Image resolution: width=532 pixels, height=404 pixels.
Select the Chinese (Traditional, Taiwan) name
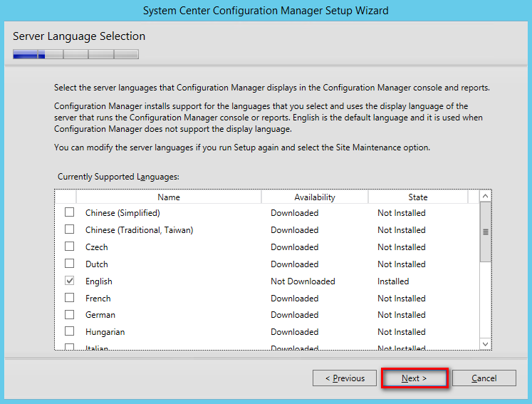click(139, 230)
